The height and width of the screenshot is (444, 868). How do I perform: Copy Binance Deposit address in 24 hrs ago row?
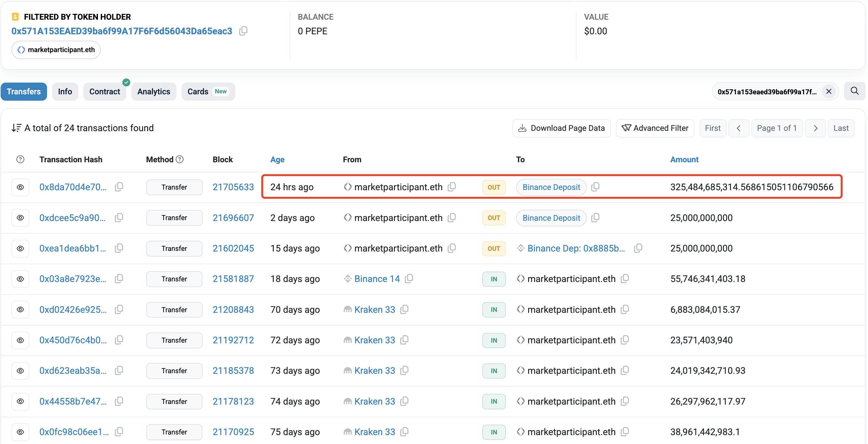(x=596, y=187)
